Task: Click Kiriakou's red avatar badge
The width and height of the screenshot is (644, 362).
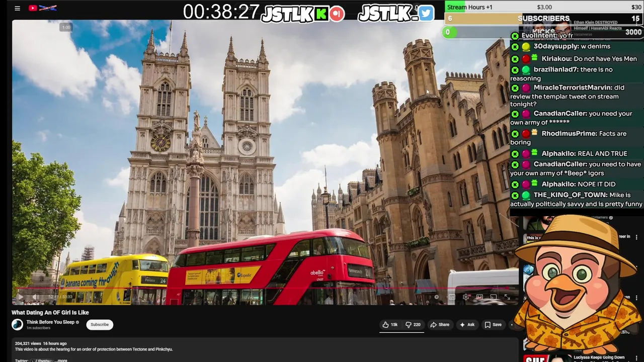Action: click(526, 59)
